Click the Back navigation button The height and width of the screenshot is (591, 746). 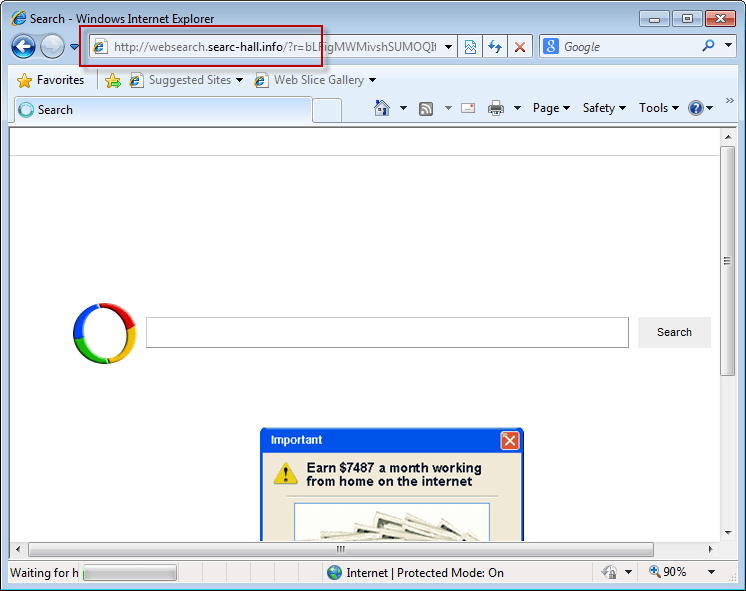[24, 46]
